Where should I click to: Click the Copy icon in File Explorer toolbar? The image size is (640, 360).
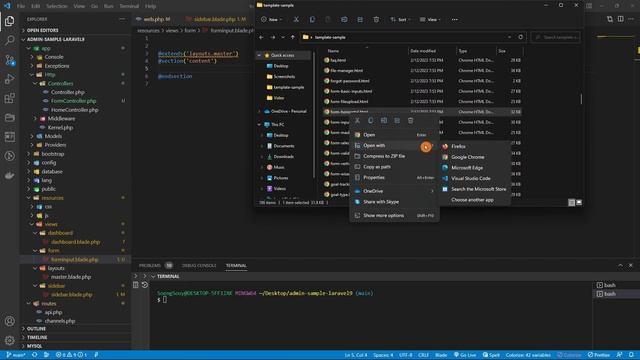[x=312, y=20]
